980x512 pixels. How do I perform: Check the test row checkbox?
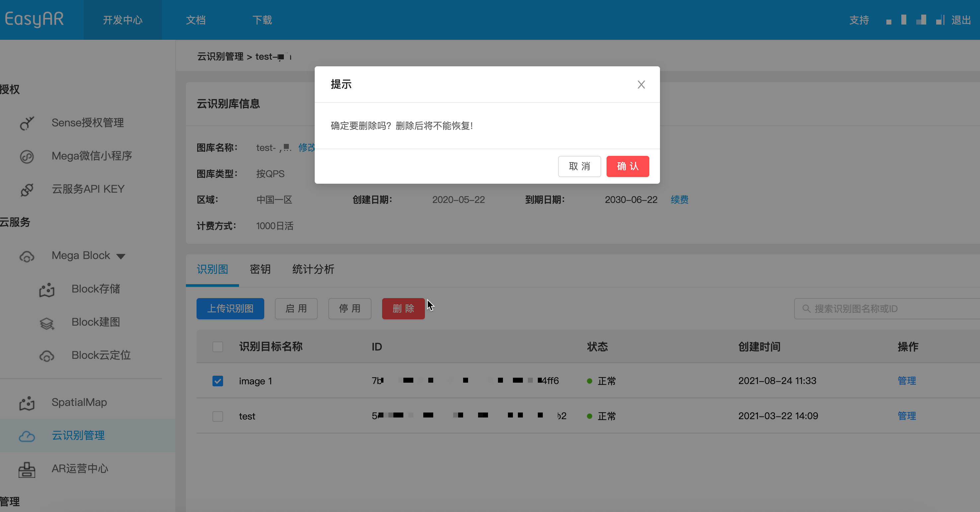[217, 416]
